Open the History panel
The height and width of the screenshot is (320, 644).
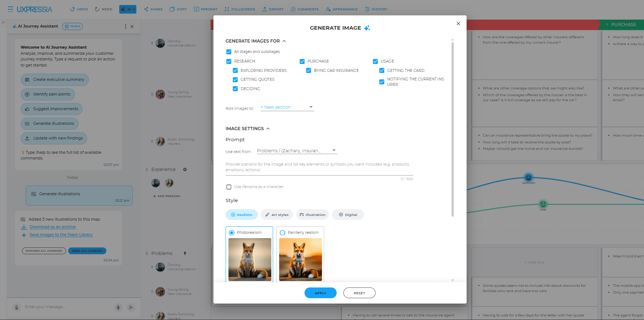pos(376,9)
